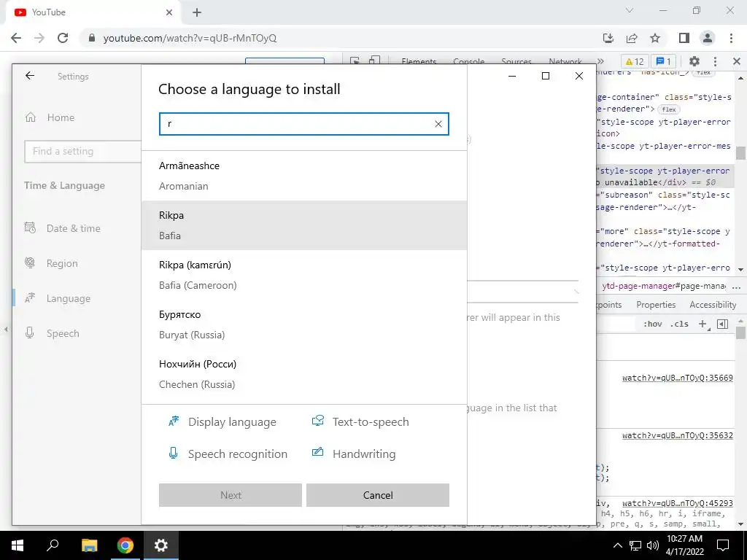Select Bafia (Cameroon) language entry

click(x=304, y=275)
